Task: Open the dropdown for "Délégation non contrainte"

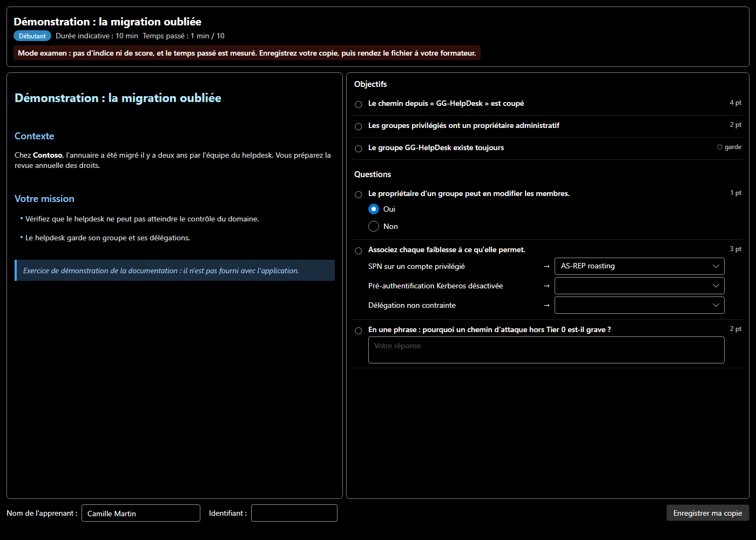Action: point(639,305)
